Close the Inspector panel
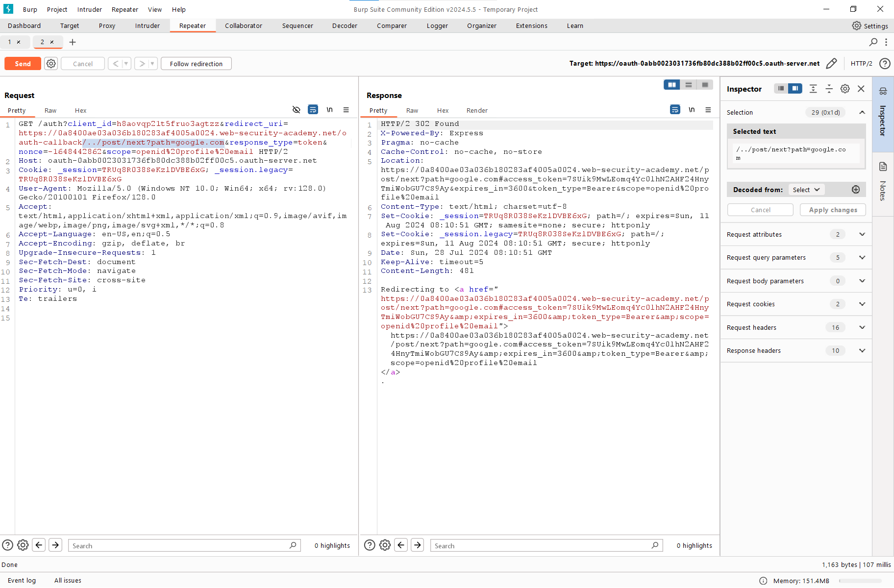Viewport: 894px width, 588px height. (861, 89)
